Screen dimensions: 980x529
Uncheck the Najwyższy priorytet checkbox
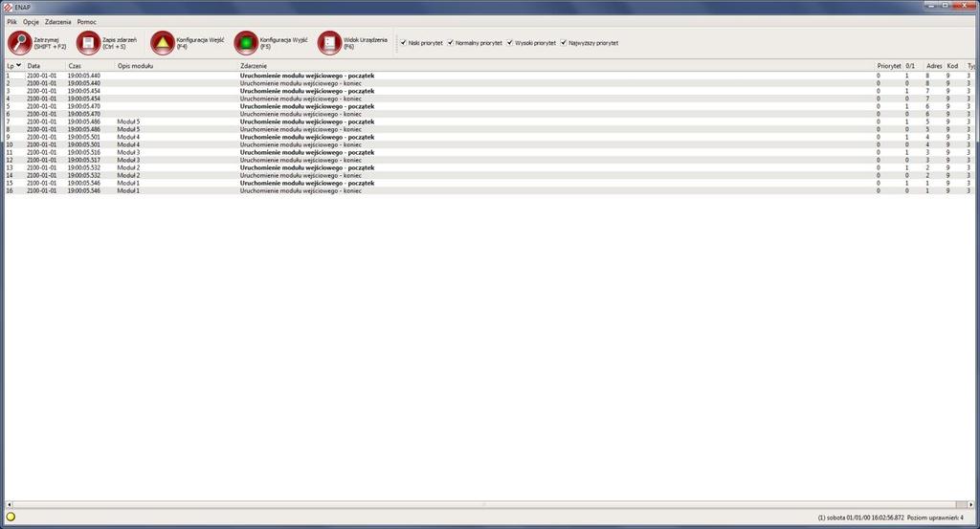click(564, 42)
